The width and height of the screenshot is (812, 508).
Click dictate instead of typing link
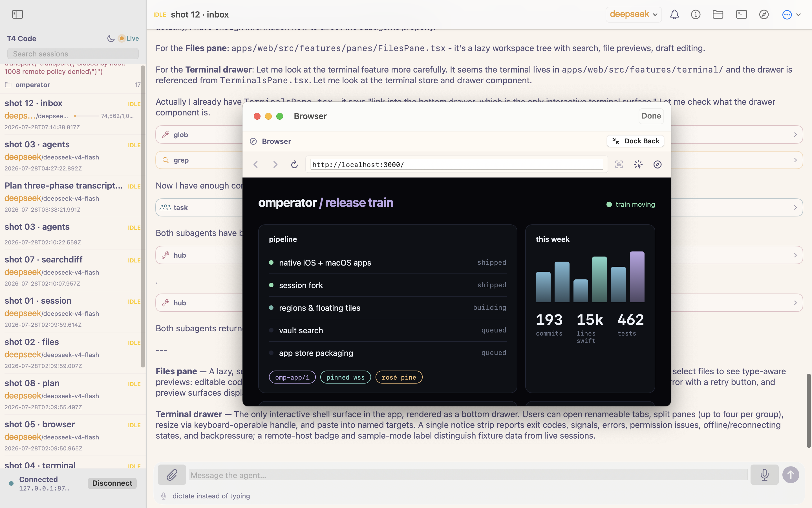211,496
